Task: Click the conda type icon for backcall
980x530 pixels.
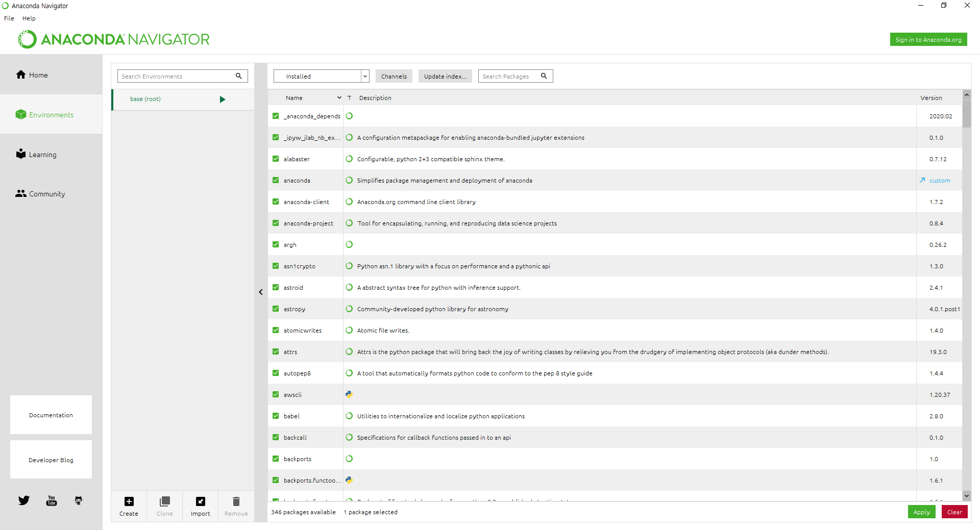Action: (x=349, y=437)
